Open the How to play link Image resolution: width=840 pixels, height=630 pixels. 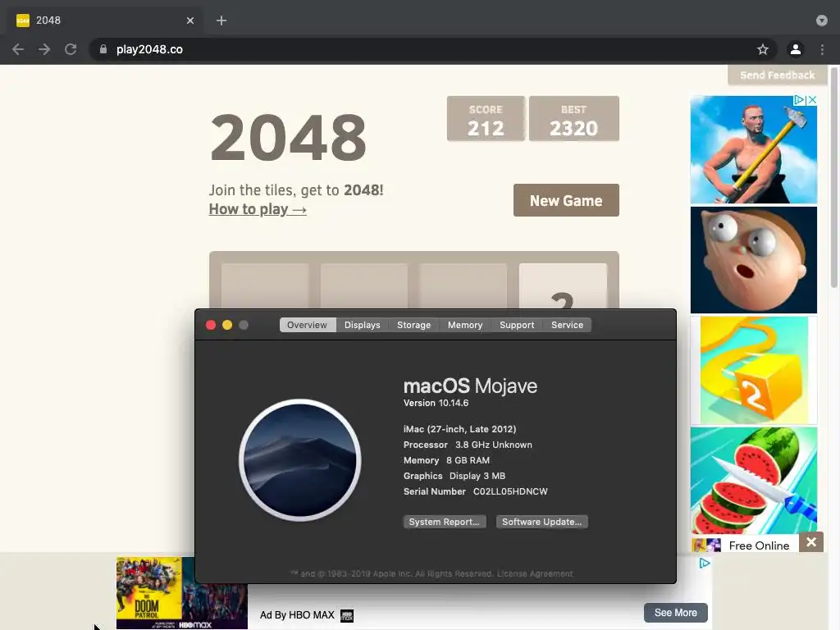point(258,209)
